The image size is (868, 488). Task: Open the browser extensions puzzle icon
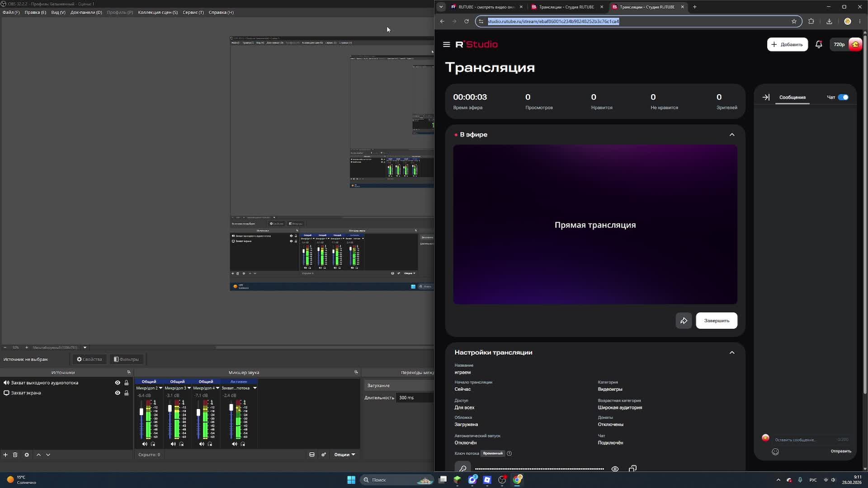(x=811, y=21)
